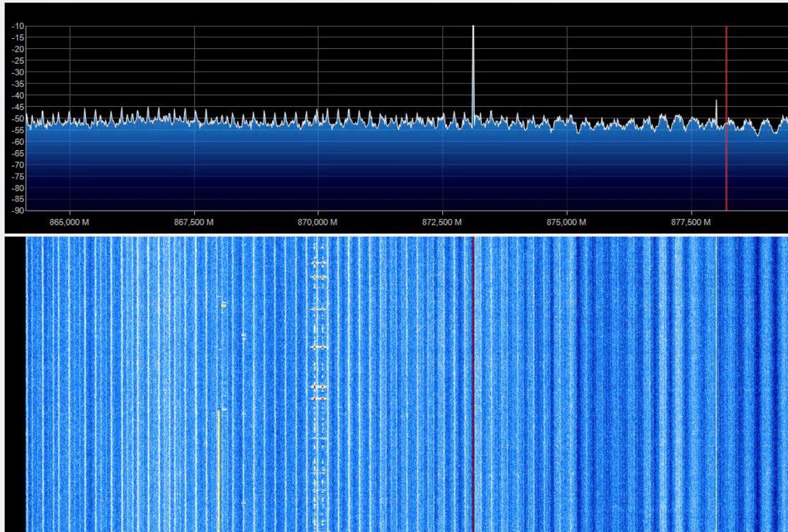The image size is (788, 532).
Task: Click the 870,000 M frequency label
Action: click(x=317, y=222)
